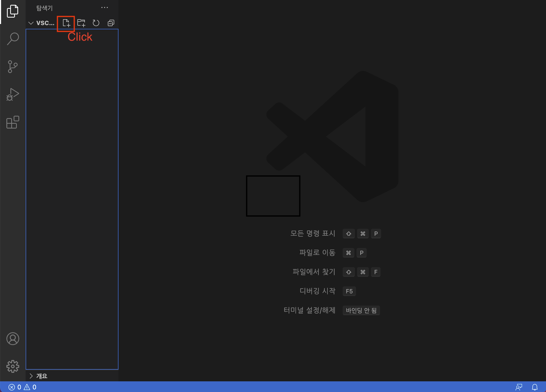The width and height of the screenshot is (546, 392).
Task: Collapse the VSC... folder section
Action: click(31, 23)
